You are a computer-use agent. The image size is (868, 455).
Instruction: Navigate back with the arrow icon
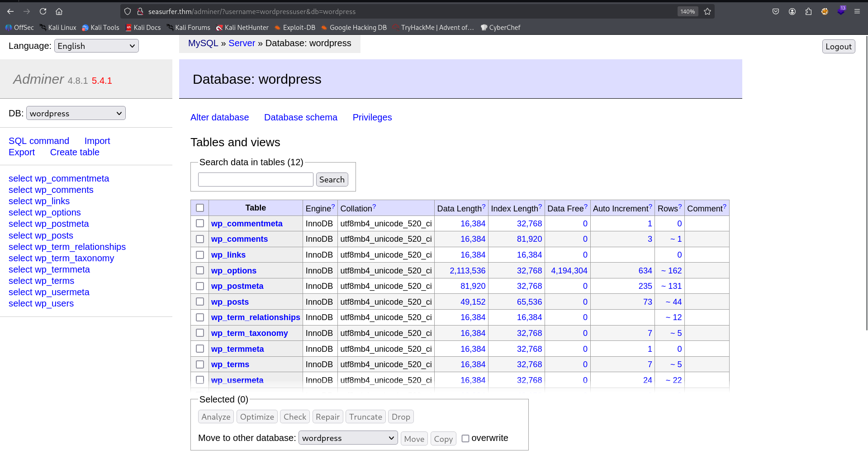pos(10,11)
